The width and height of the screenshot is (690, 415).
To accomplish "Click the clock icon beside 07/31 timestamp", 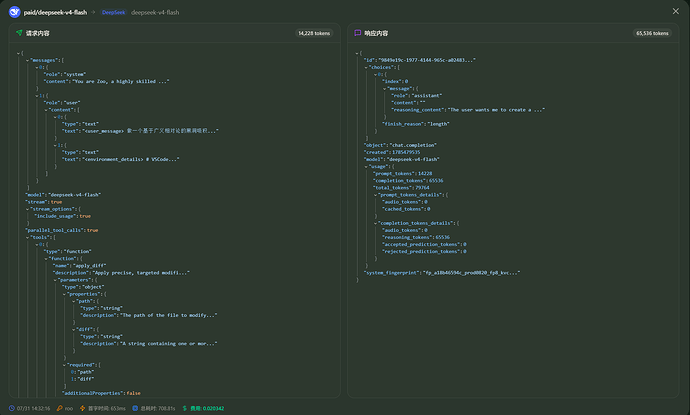I will click(12, 408).
